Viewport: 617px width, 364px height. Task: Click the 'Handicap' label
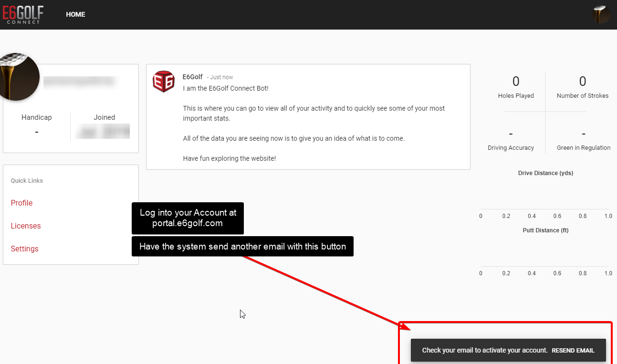click(37, 117)
